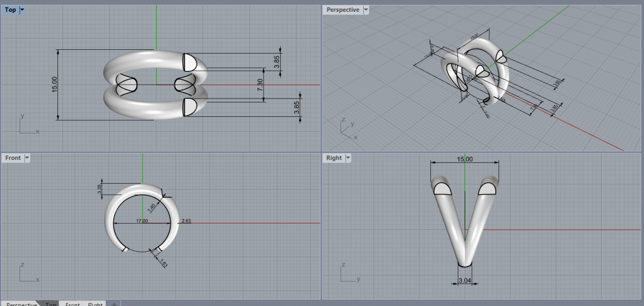Open the Top viewport dropdown arrow
644x306 pixels.
point(22,10)
